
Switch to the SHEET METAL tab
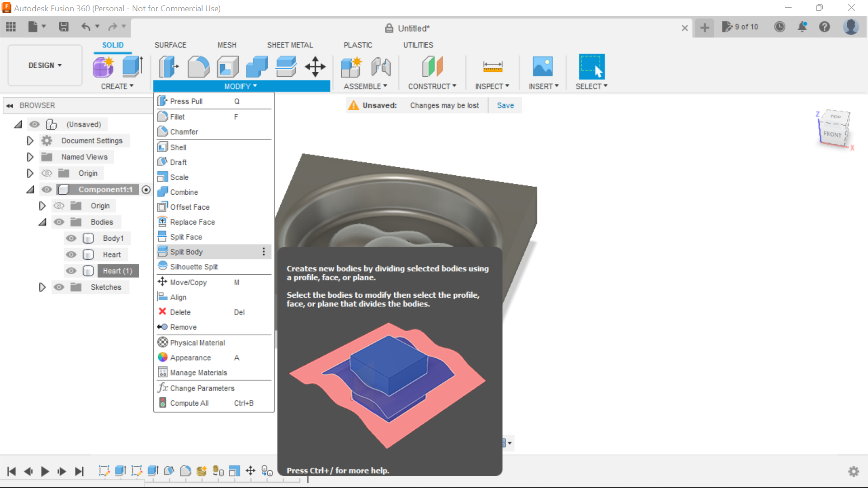290,45
